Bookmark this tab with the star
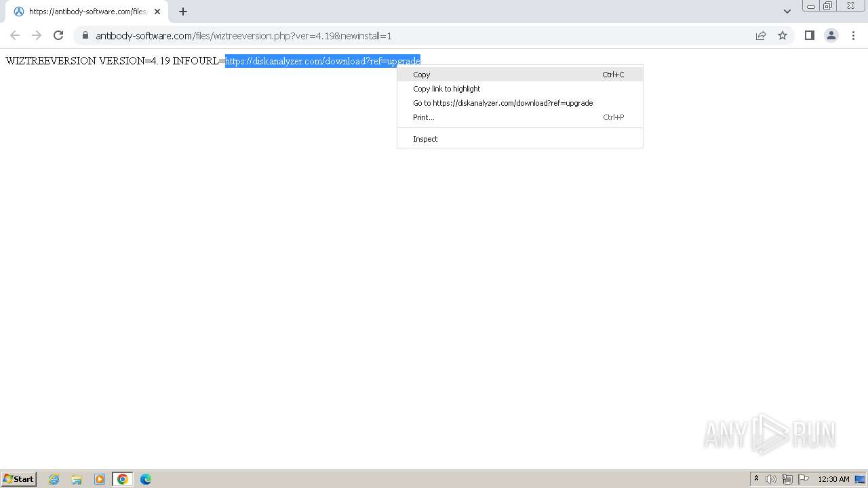The image size is (868, 488). click(783, 35)
